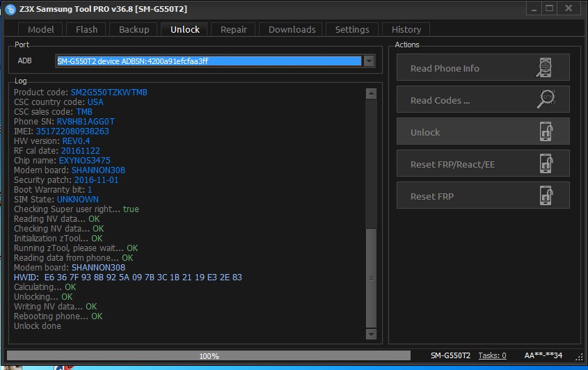Go to the Repair tab
The width and height of the screenshot is (588, 370).
[x=233, y=29]
